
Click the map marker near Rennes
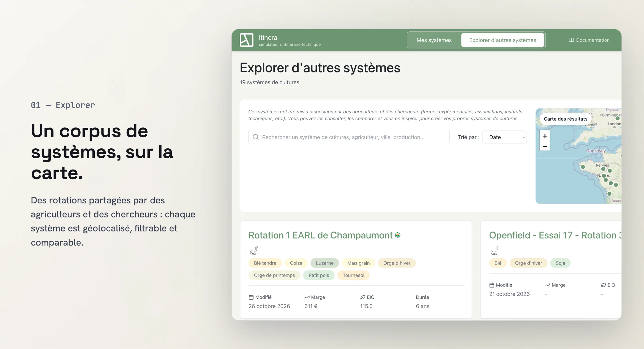(x=603, y=169)
